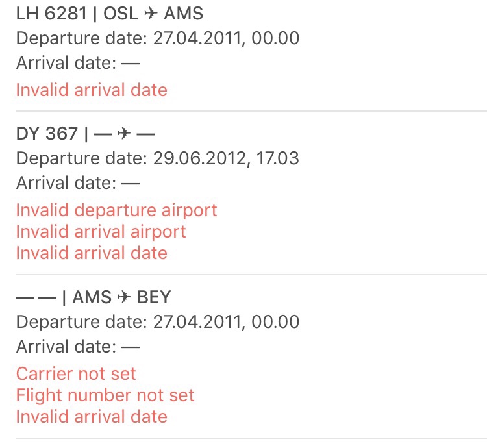Click empty arrival date of DY 367
Screen dimensions: 487x448
pos(131,184)
